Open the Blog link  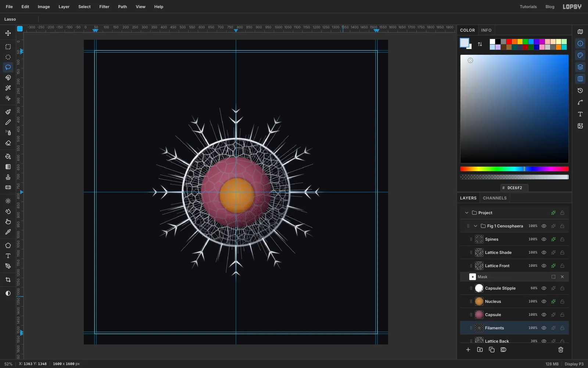coord(550,7)
